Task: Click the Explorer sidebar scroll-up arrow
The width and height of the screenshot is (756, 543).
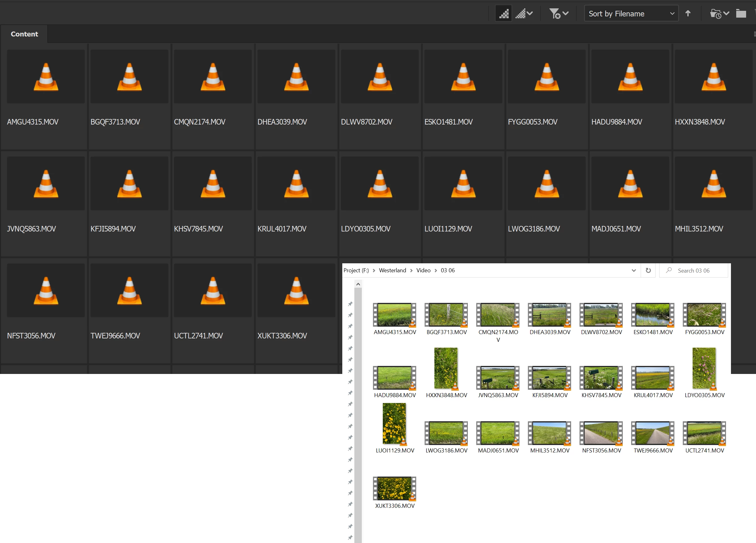Action: point(358,284)
